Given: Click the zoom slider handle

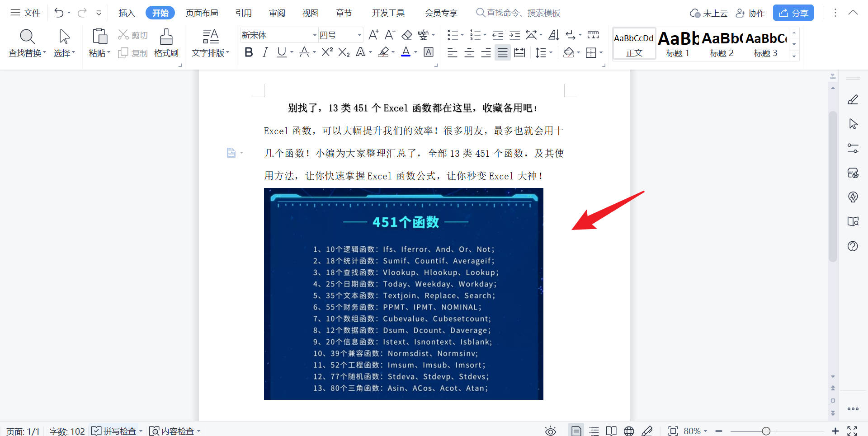Looking at the screenshot, I should click(766, 431).
